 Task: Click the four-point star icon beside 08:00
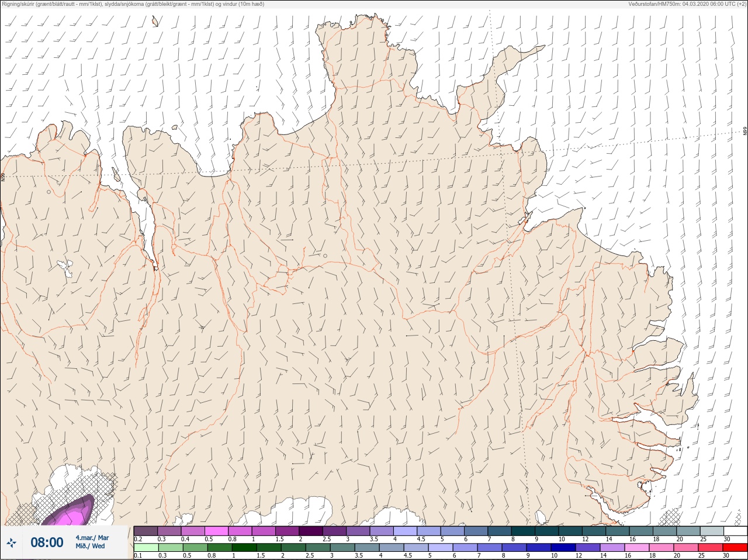pyautogui.click(x=11, y=542)
